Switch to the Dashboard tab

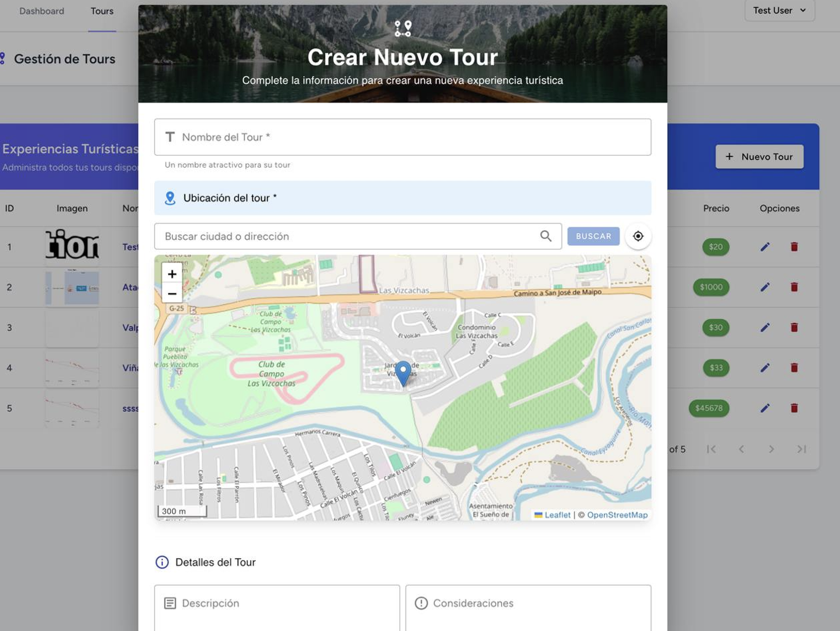pyautogui.click(x=42, y=11)
